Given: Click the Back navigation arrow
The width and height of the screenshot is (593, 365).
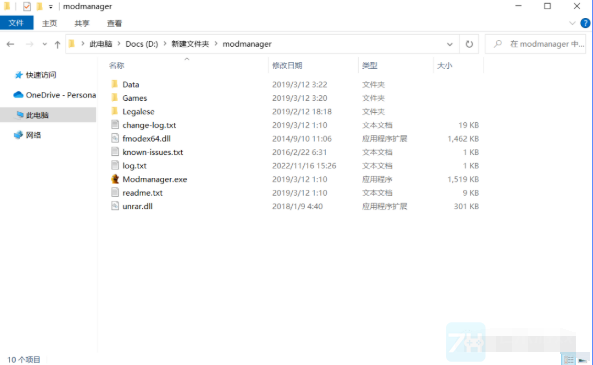Looking at the screenshot, I should click(x=11, y=44).
